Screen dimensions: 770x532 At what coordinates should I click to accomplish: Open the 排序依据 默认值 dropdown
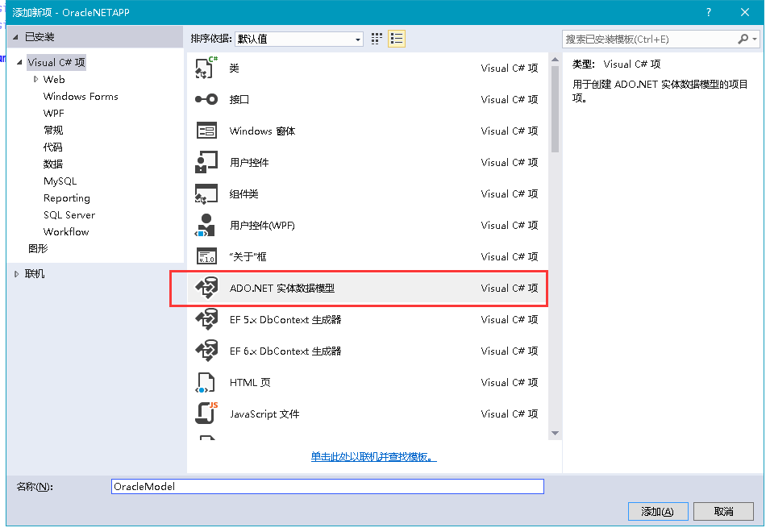click(x=298, y=39)
